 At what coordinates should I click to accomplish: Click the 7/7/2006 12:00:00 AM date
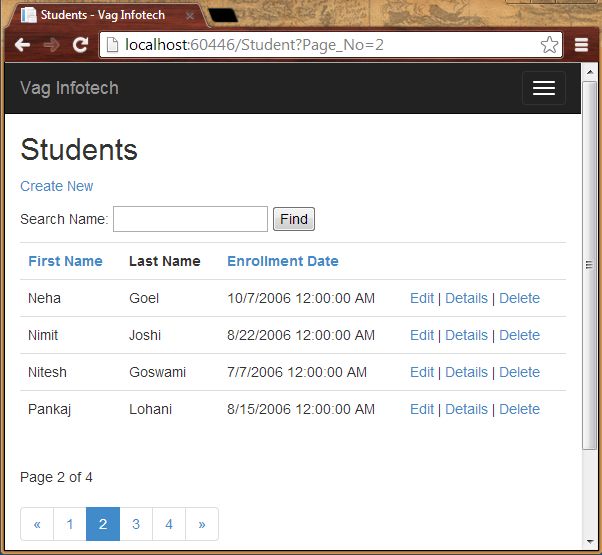297,372
